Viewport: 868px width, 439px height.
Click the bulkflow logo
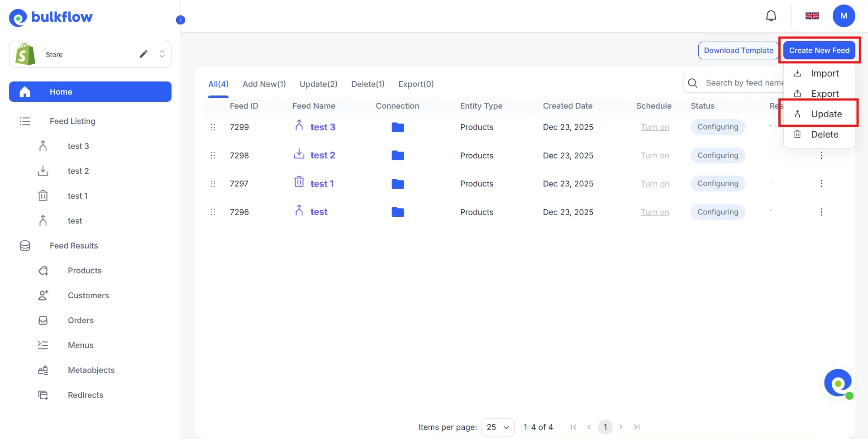[x=51, y=17]
